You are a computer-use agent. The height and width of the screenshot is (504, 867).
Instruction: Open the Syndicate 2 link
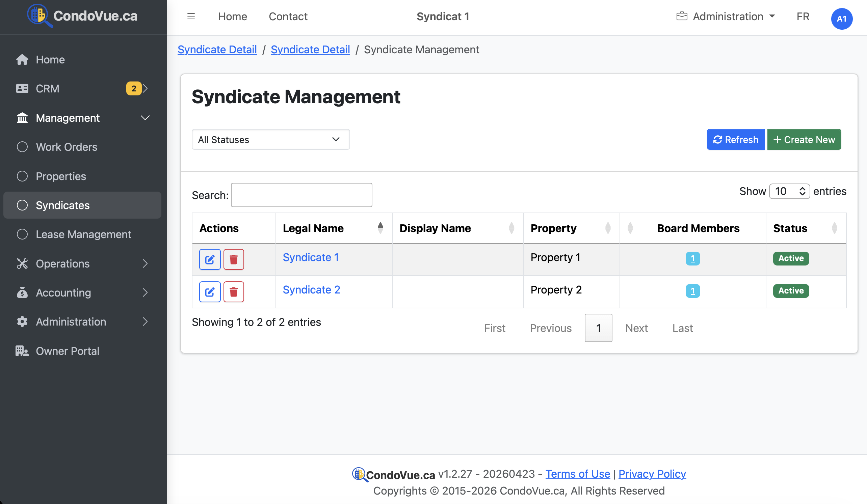311,290
